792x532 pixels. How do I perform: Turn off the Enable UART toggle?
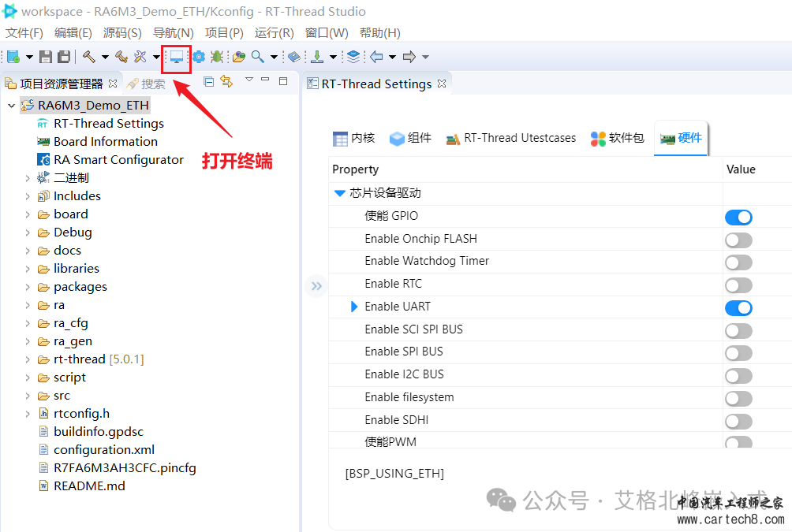click(738, 308)
